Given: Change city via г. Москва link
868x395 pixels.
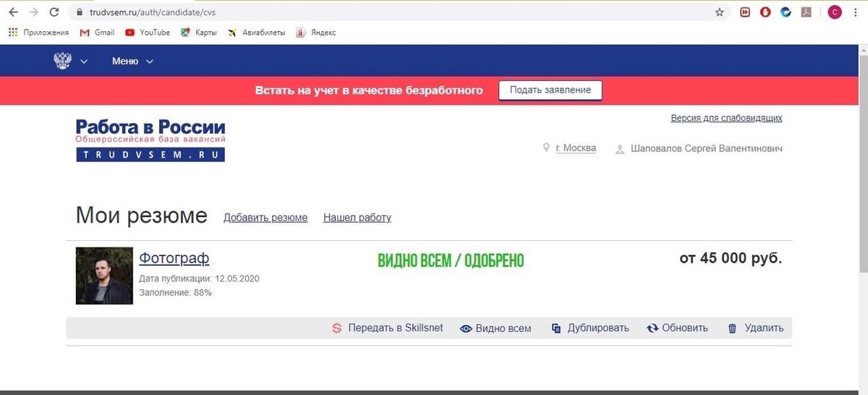Looking at the screenshot, I should tap(576, 148).
